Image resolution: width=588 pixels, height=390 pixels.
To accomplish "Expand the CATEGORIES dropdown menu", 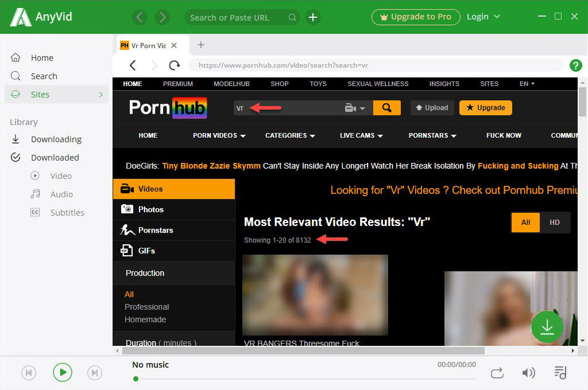I will 290,135.
